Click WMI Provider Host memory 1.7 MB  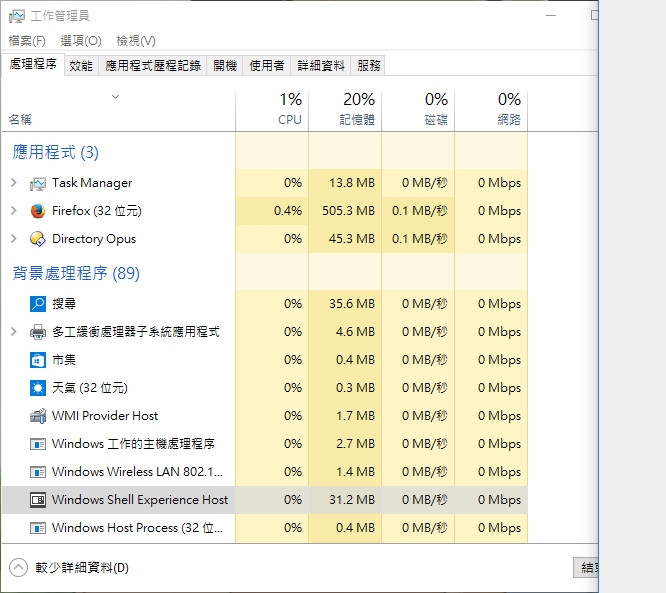click(356, 416)
